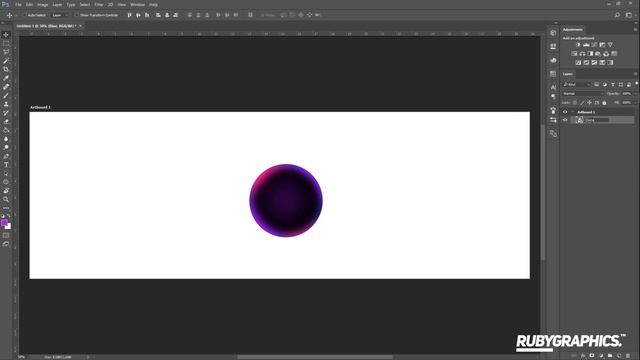640x360 pixels.
Task: Toggle lock image pixels brush icon
Action: click(x=582, y=103)
